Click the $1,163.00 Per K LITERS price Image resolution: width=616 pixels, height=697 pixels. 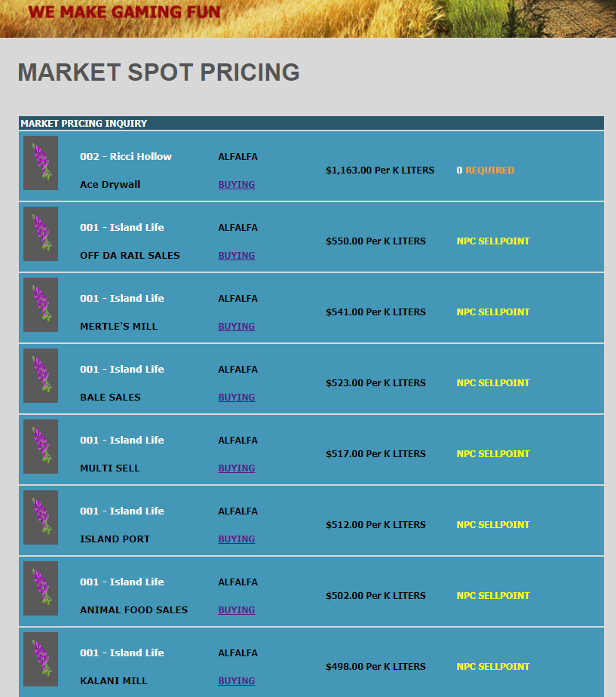point(380,170)
